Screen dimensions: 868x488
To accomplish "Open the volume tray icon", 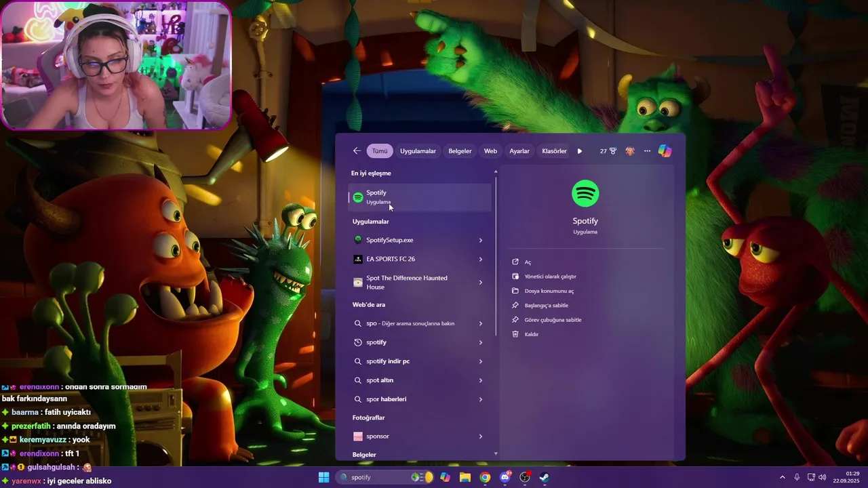I will [822, 477].
